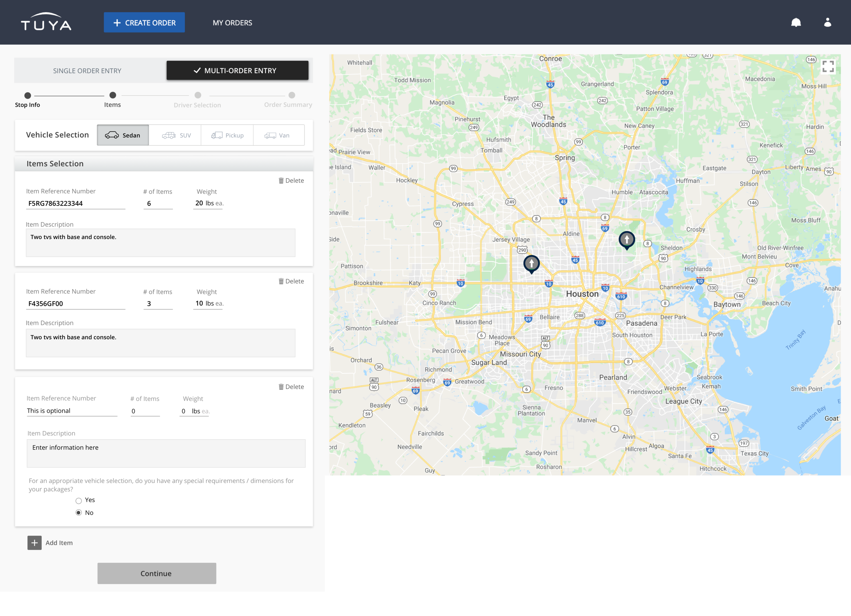
Task: Switch to Single Order Entry tab
Action: (x=87, y=70)
